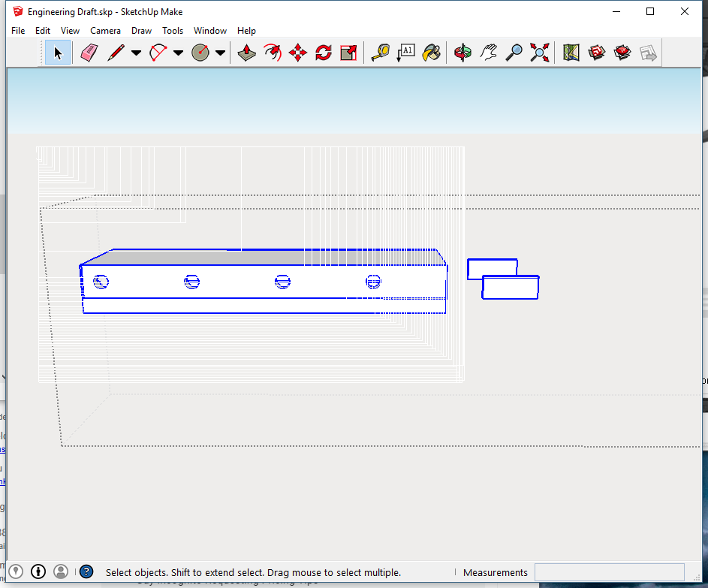Image resolution: width=708 pixels, height=588 pixels.
Task: Open the Add Location map icon
Action: point(571,53)
